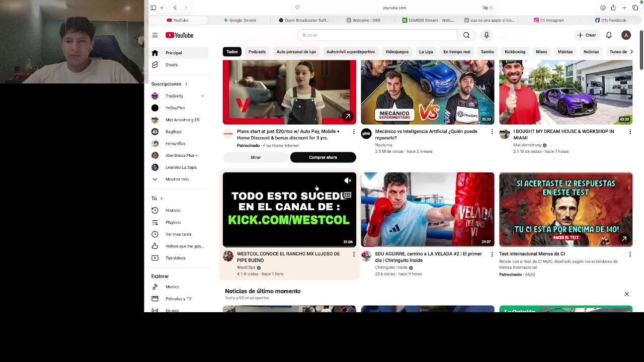Open options for the WESTCOL video
The image size is (644, 362).
[x=354, y=255]
